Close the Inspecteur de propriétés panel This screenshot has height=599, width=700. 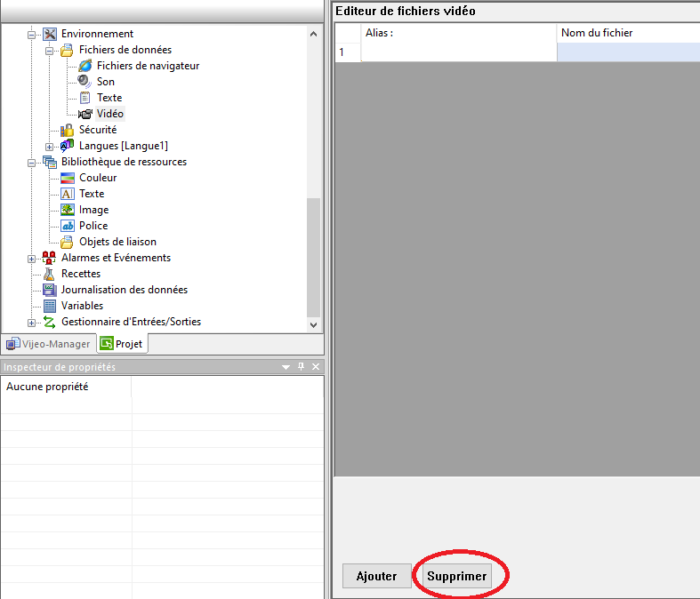coord(316,367)
